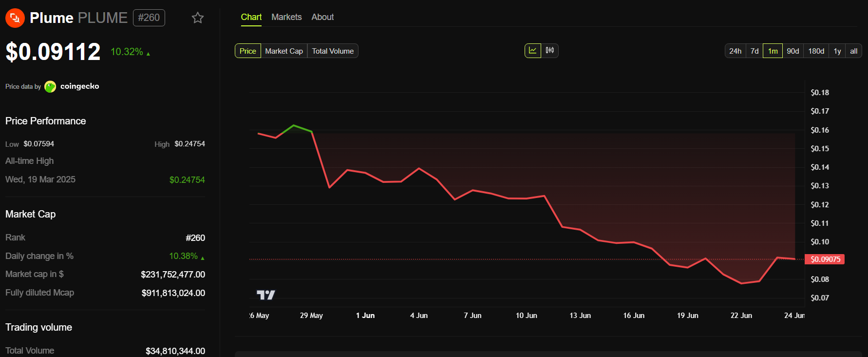Click the all-time high value in green
The width and height of the screenshot is (868, 357).
pyautogui.click(x=187, y=180)
